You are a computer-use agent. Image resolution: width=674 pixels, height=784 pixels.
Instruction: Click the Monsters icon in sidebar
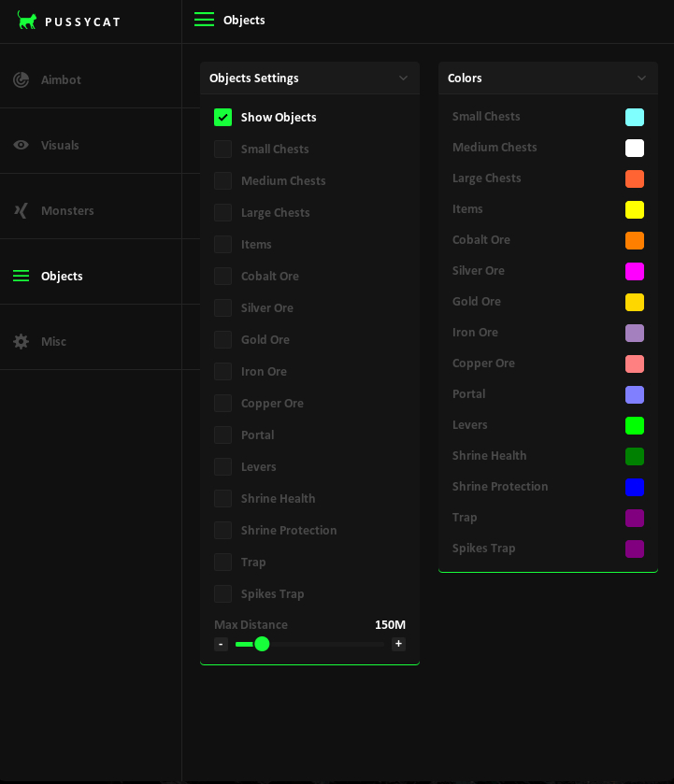21,210
